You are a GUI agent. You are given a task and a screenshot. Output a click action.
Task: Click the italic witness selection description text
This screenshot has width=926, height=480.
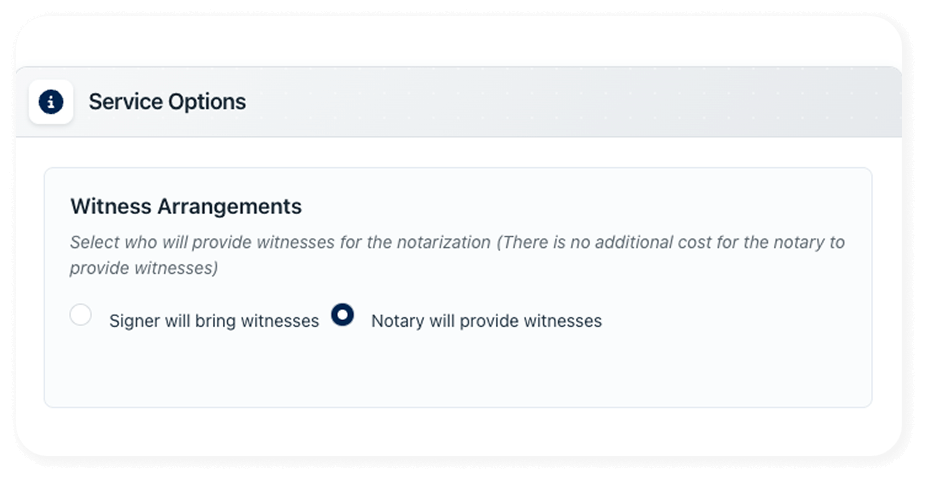(457, 255)
